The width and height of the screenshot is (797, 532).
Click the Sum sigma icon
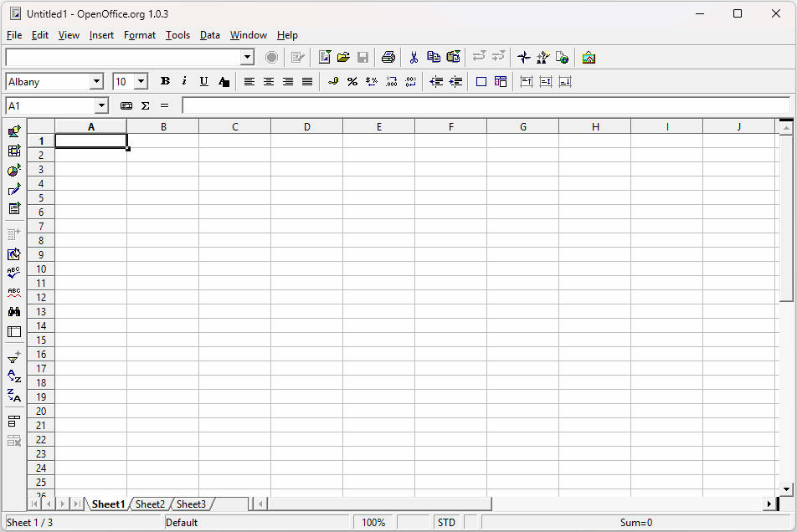(146, 106)
